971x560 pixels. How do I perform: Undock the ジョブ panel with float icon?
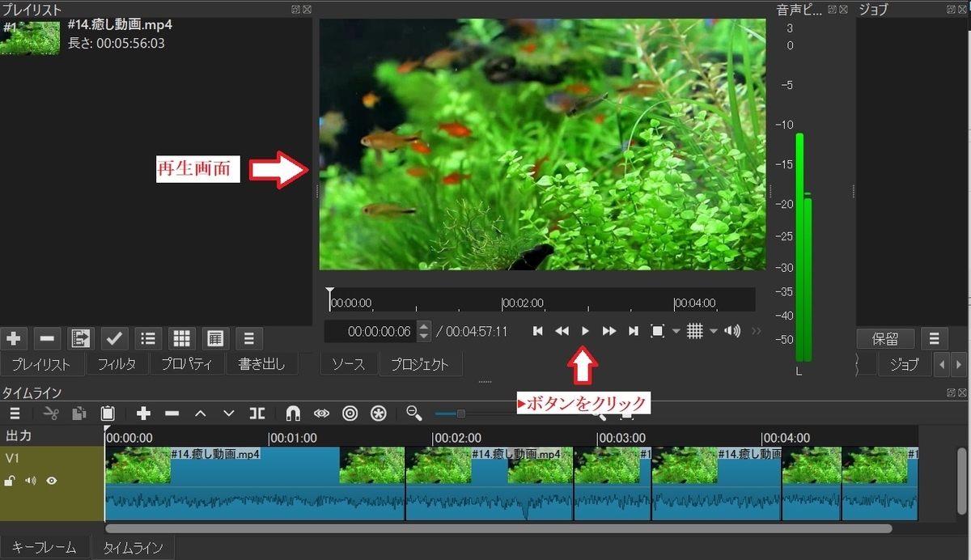click(952, 9)
